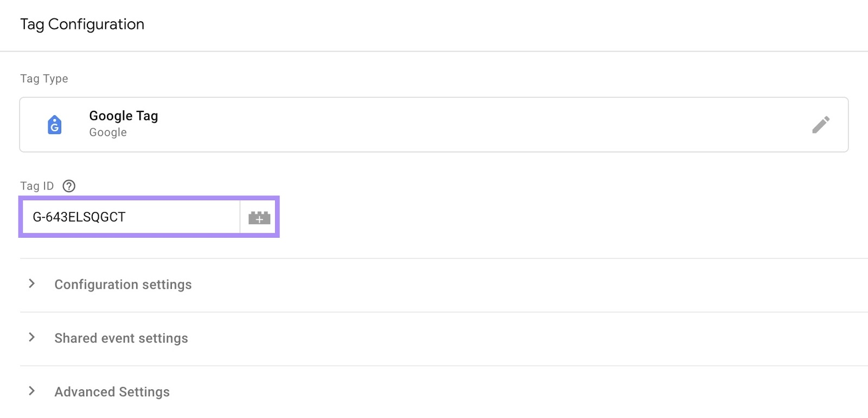The image size is (868, 418).
Task: Expand Configuration settings section
Action: [x=123, y=284]
